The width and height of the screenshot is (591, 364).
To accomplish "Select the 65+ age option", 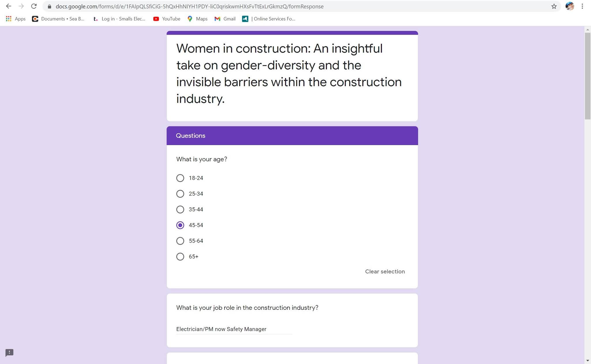I will [180, 256].
